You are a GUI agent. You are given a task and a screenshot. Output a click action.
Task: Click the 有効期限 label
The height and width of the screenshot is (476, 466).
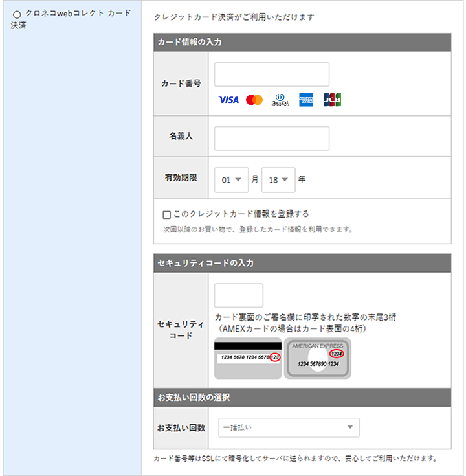(x=181, y=177)
